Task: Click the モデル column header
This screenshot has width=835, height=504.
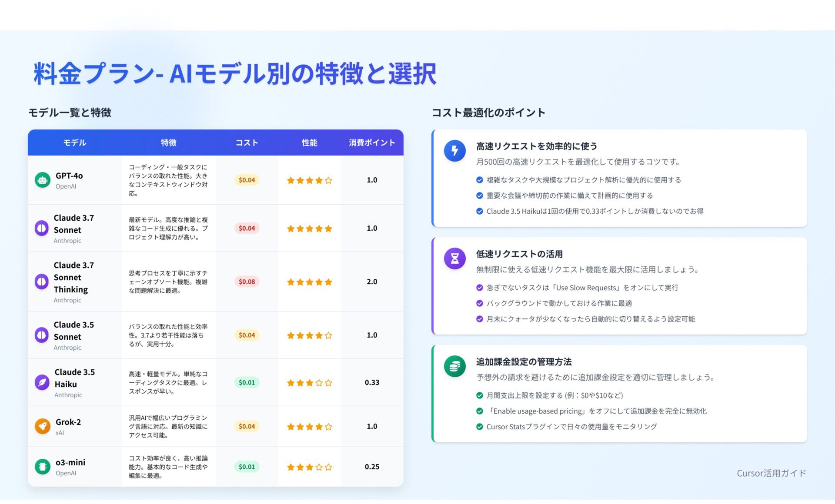Action: pos(75,143)
